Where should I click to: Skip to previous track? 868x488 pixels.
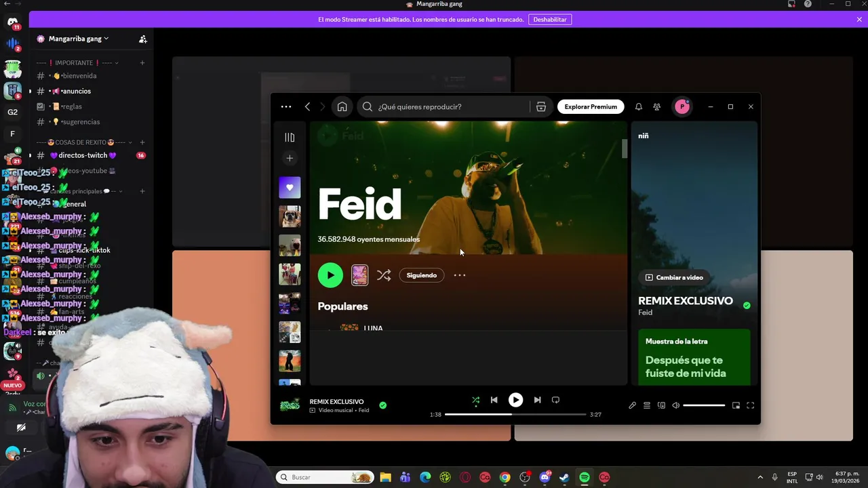[494, 400]
